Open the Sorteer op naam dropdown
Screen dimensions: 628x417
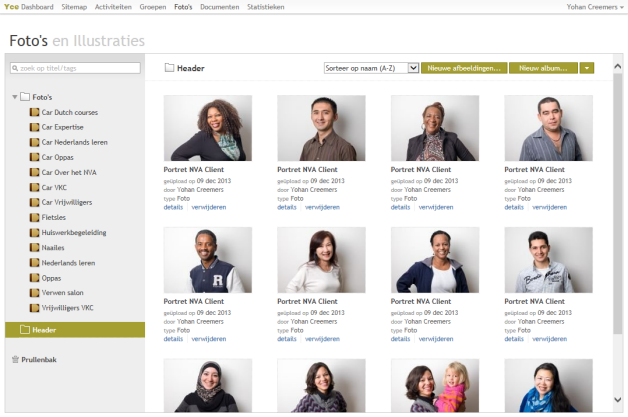[x=371, y=68]
